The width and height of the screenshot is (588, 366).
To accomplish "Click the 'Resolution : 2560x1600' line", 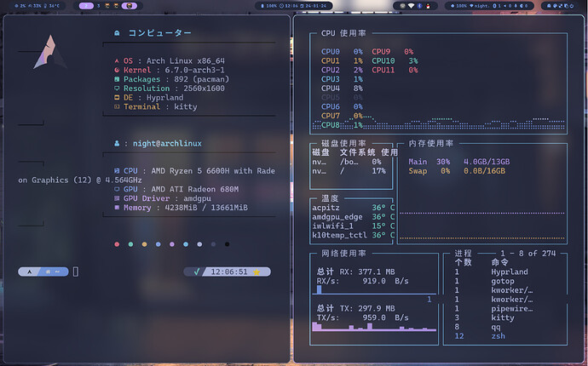I will pos(170,89).
